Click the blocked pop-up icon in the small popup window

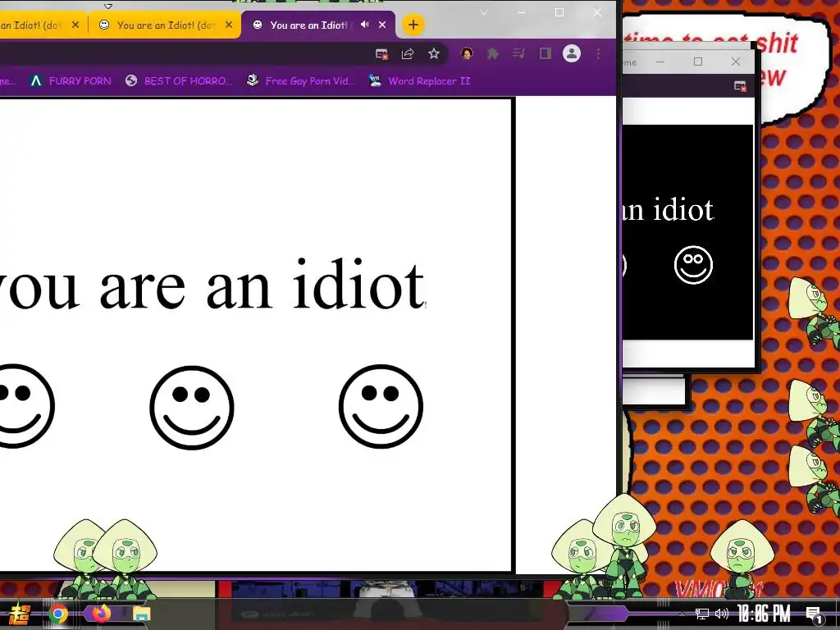pos(740,85)
